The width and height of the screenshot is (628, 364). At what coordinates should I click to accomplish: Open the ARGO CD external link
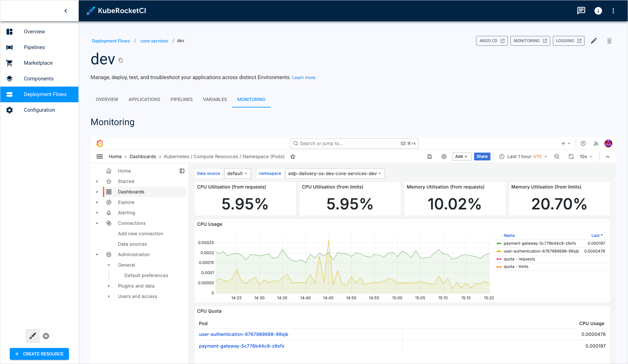492,41
